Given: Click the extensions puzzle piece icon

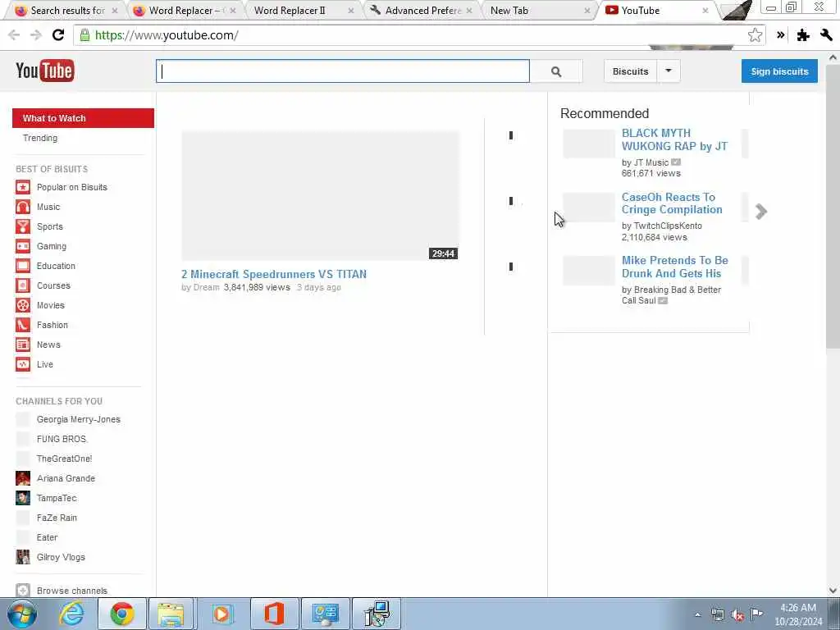Looking at the screenshot, I should (x=803, y=35).
